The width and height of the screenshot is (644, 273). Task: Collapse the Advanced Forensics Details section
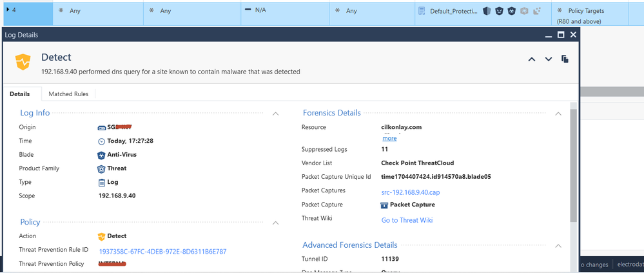[x=558, y=246]
